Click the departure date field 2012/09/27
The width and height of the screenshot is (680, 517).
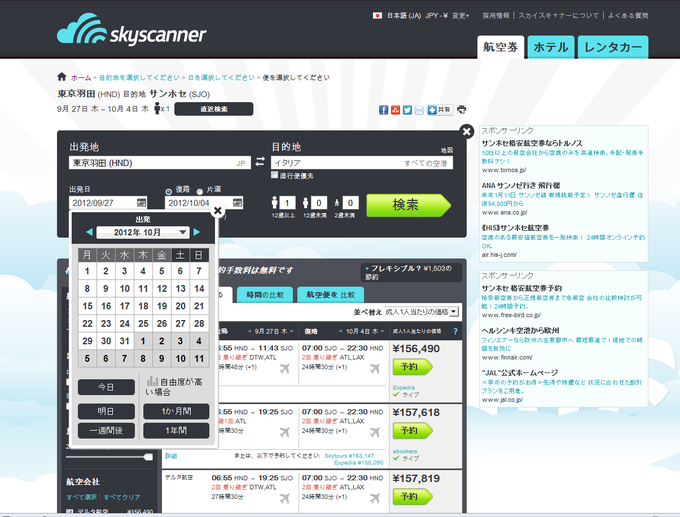[108, 203]
